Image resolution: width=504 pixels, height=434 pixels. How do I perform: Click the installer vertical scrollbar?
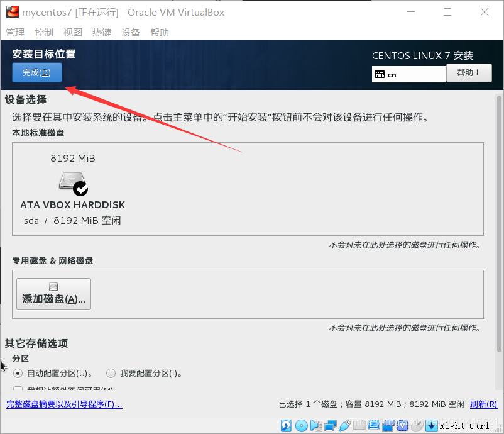[x=499, y=223]
